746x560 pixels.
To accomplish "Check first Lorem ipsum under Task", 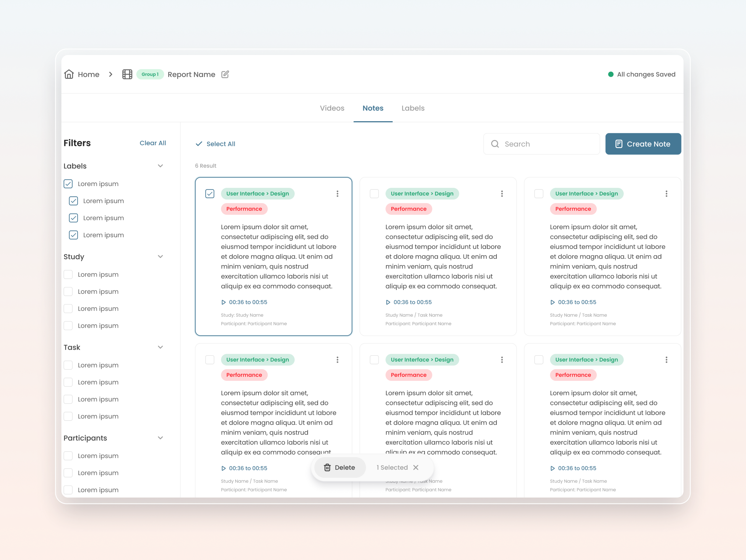I will (x=68, y=365).
